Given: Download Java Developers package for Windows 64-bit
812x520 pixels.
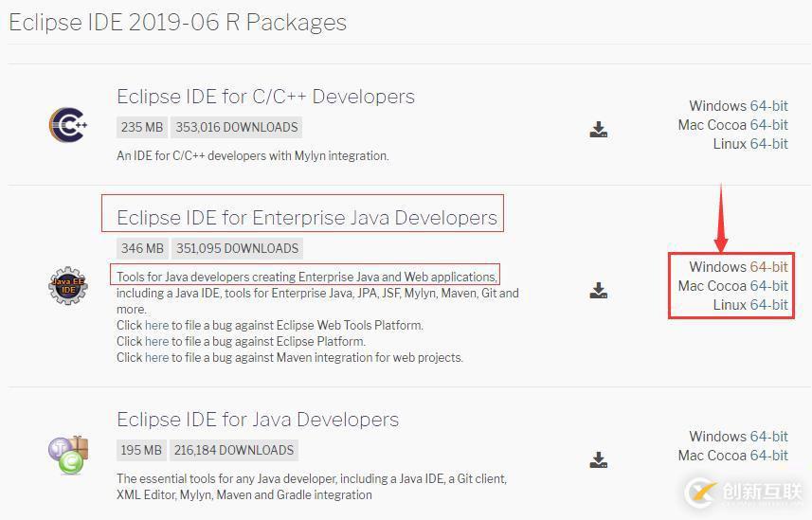Looking at the screenshot, I should coord(768,437).
